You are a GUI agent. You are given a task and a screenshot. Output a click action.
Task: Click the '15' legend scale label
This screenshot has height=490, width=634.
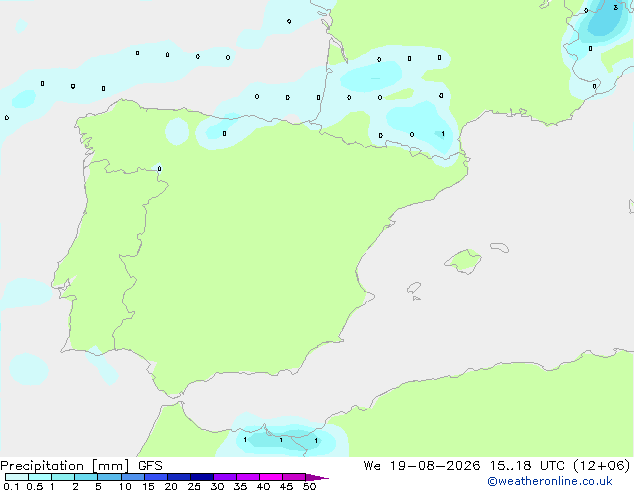148,486
